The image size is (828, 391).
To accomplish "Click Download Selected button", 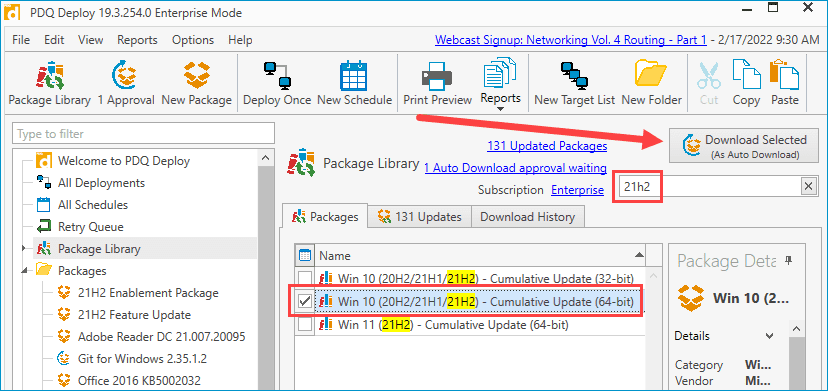I will coord(745,146).
